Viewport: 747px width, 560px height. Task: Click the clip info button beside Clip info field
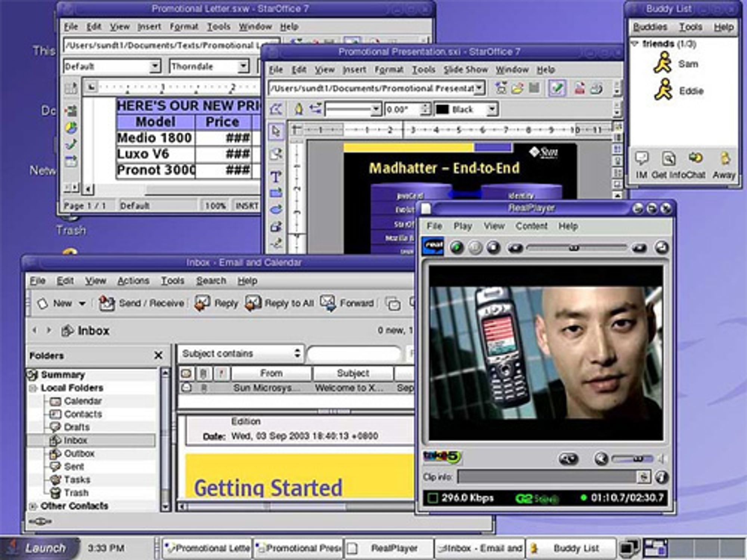coord(661,477)
